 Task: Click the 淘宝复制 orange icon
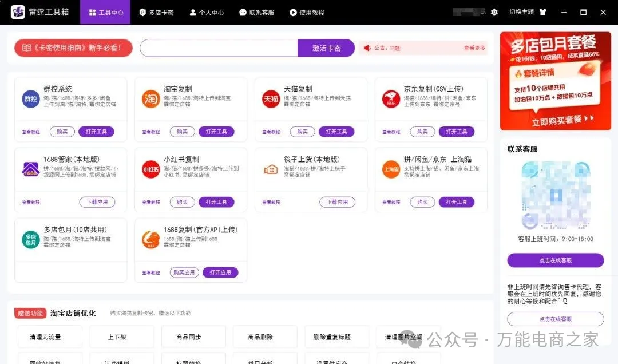click(150, 98)
